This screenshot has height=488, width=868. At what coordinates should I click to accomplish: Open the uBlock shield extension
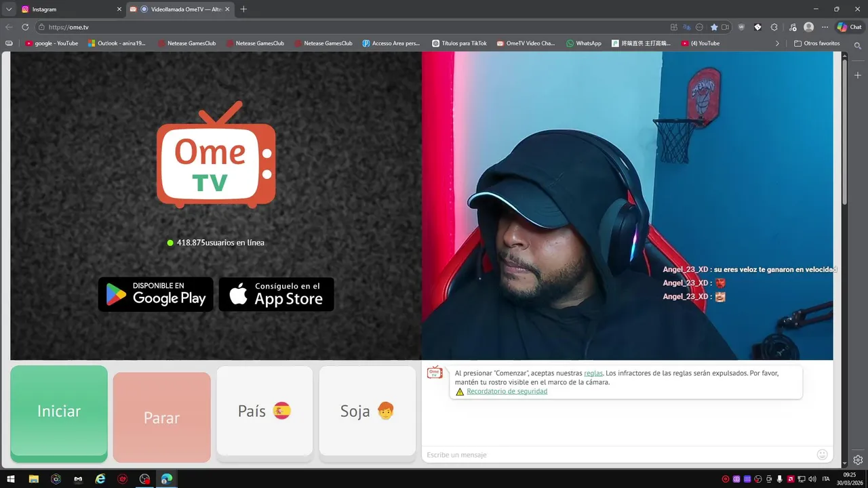pos(741,27)
